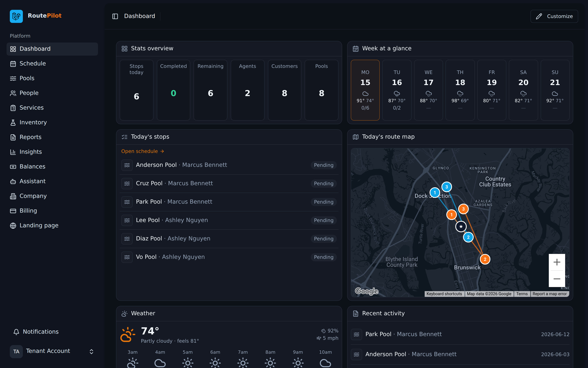Toggle the sidebar panel icon
The width and height of the screenshot is (588, 368).
click(115, 16)
